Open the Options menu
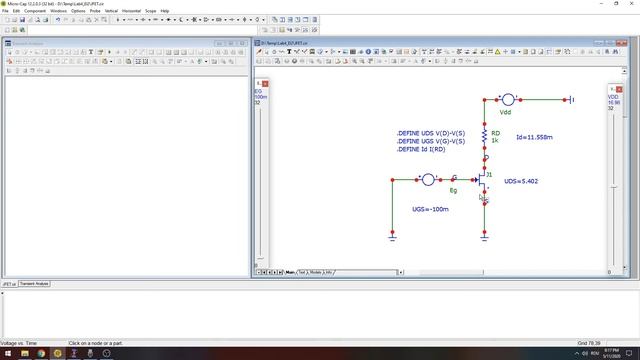This screenshot has width=640, height=360. coord(78,11)
